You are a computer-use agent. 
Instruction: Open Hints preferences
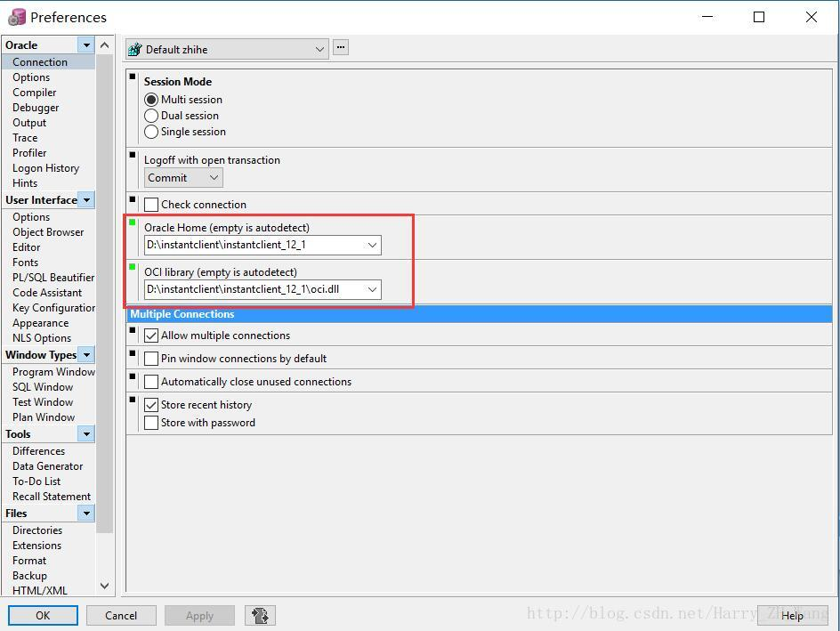click(25, 183)
